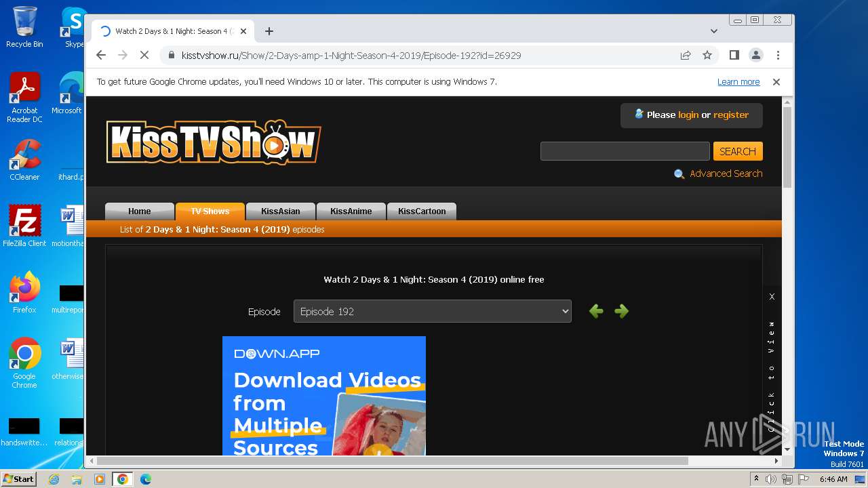The height and width of the screenshot is (488, 868).
Task: Open the KissAsian tab
Action: pos(281,211)
